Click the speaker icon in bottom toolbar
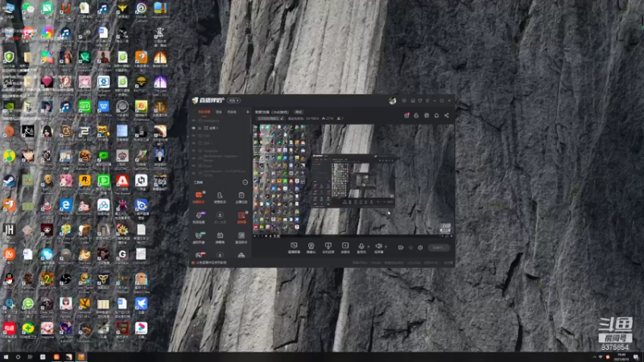 [378, 247]
